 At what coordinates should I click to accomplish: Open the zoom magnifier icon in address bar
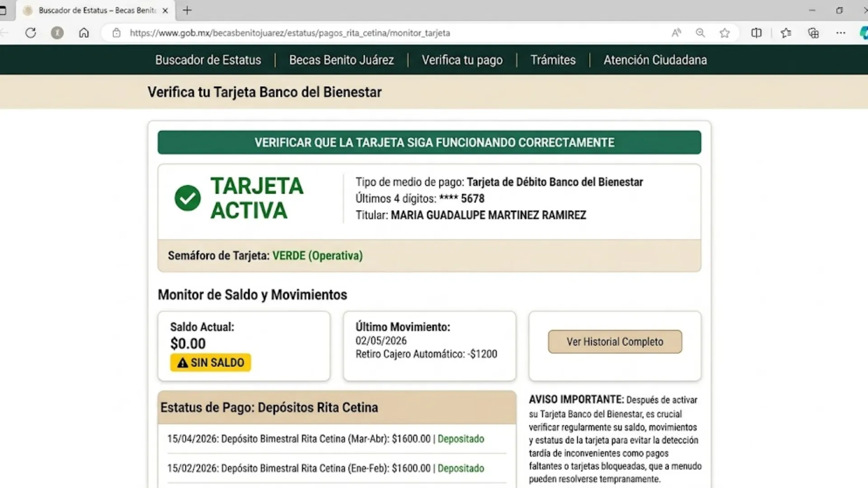700,33
